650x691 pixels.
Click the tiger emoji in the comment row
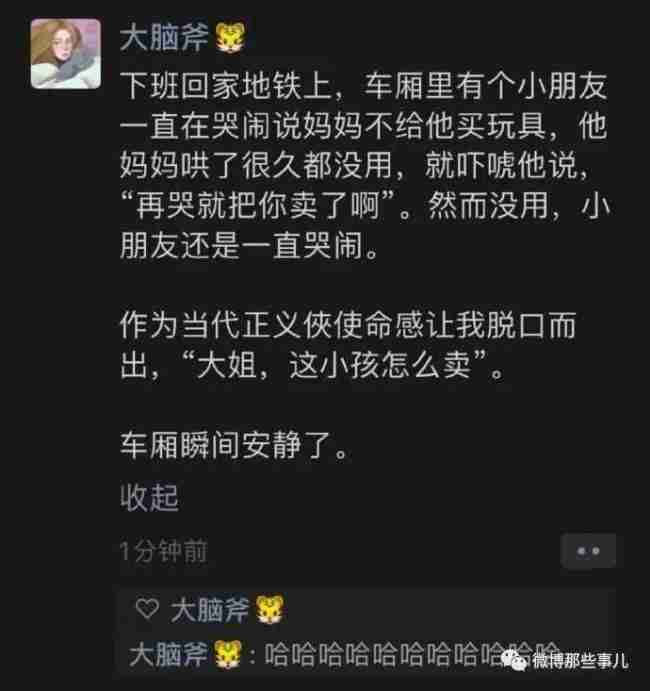tap(228, 654)
